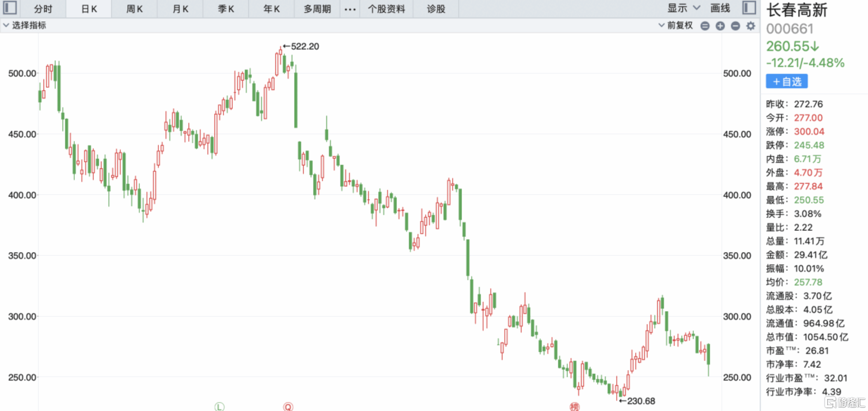The height and width of the screenshot is (411, 868).
Task: Add stock via +自选 button
Action: point(787,82)
